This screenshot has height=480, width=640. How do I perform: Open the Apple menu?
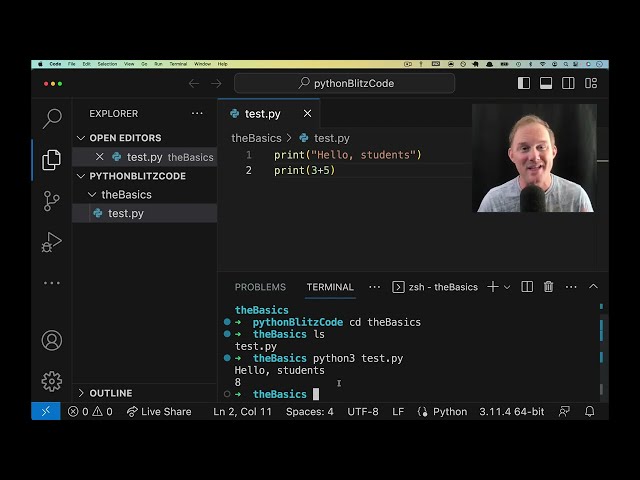coord(40,64)
